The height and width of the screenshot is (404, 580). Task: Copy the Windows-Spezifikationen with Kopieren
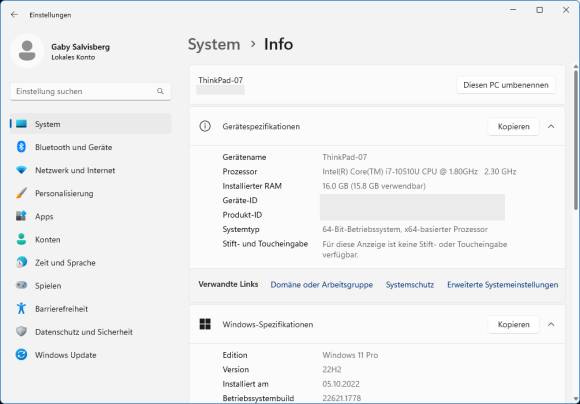513,324
